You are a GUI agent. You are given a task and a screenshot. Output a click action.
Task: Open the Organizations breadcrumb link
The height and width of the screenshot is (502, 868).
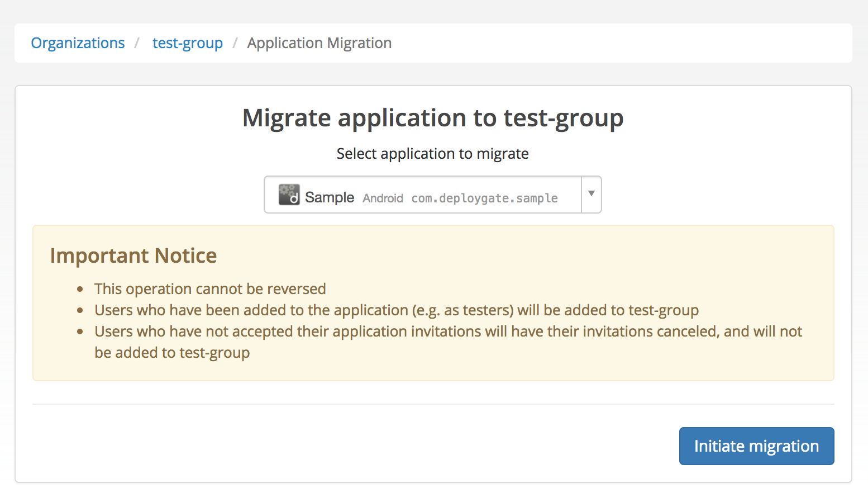(x=78, y=42)
